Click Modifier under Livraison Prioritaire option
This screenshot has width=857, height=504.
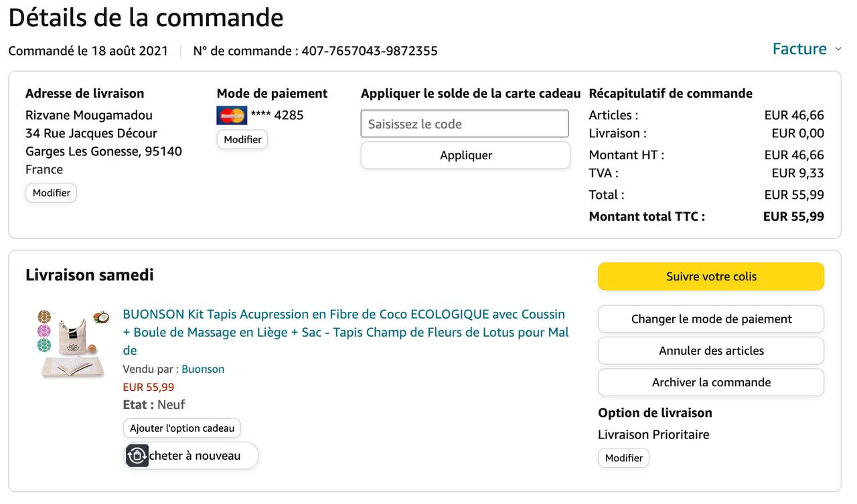(x=623, y=458)
